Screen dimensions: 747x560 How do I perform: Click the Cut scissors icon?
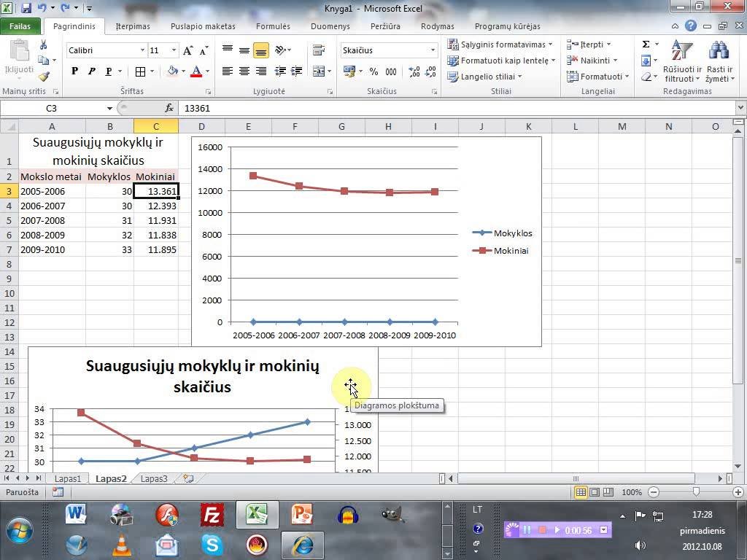(43, 45)
